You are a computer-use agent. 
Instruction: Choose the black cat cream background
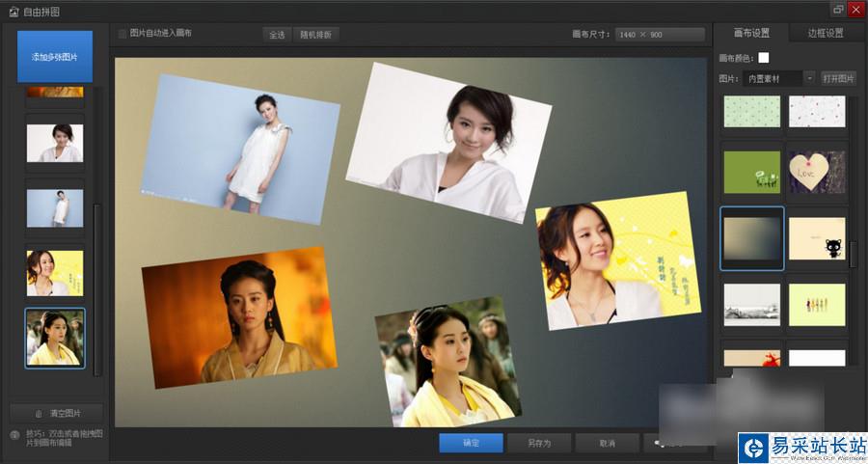pyautogui.click(x=817, y=238)
